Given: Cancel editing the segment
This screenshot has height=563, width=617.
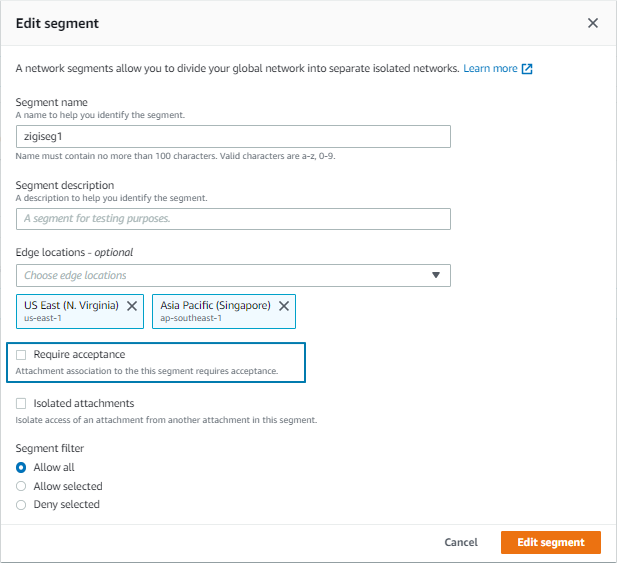Looking at the screenshot, I should (461, 542).
